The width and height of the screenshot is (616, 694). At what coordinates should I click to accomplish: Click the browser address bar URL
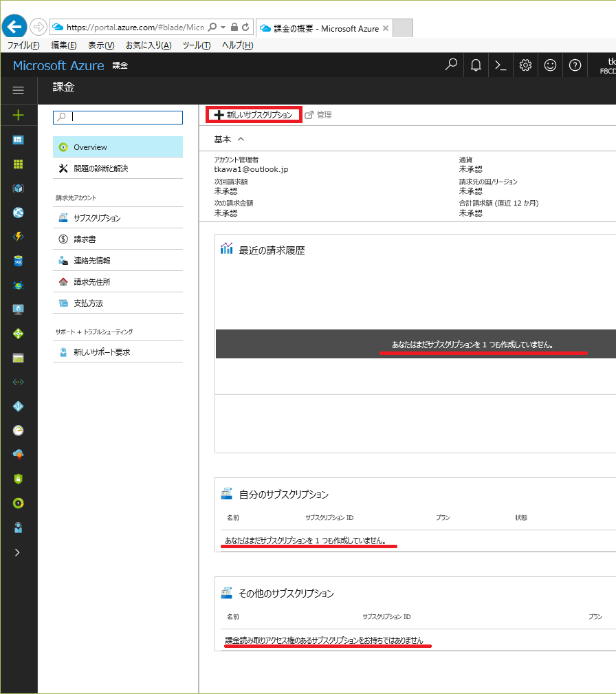(135, 27)
